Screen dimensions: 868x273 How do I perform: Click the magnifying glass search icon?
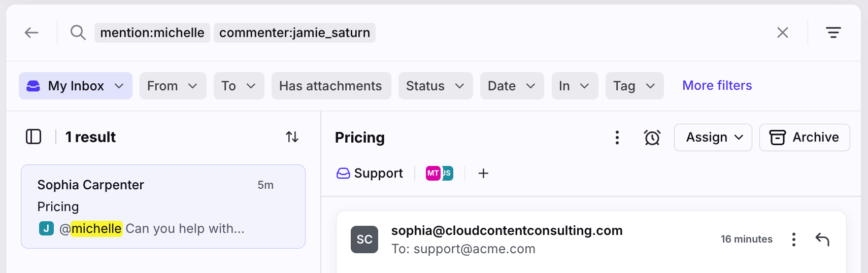[78, 33]
